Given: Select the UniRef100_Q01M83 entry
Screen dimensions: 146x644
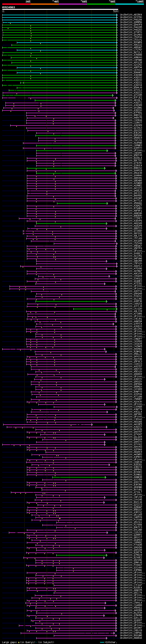Looking at the screenshot, I should click(131, 35).
